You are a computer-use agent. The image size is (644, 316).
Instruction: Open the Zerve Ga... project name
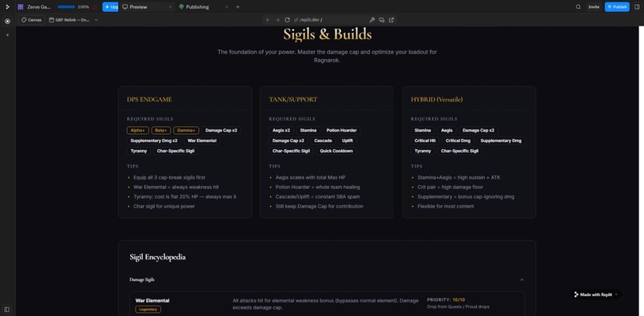point(39,7)
